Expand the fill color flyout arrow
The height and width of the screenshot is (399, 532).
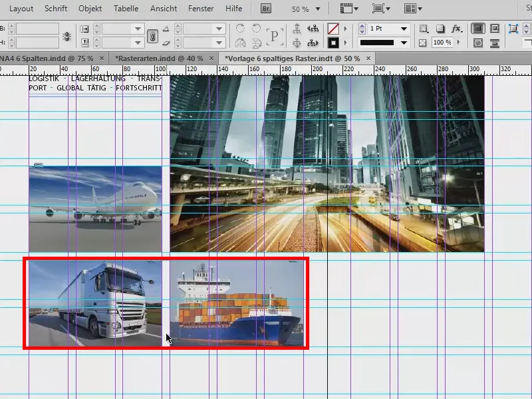(346, 29)
